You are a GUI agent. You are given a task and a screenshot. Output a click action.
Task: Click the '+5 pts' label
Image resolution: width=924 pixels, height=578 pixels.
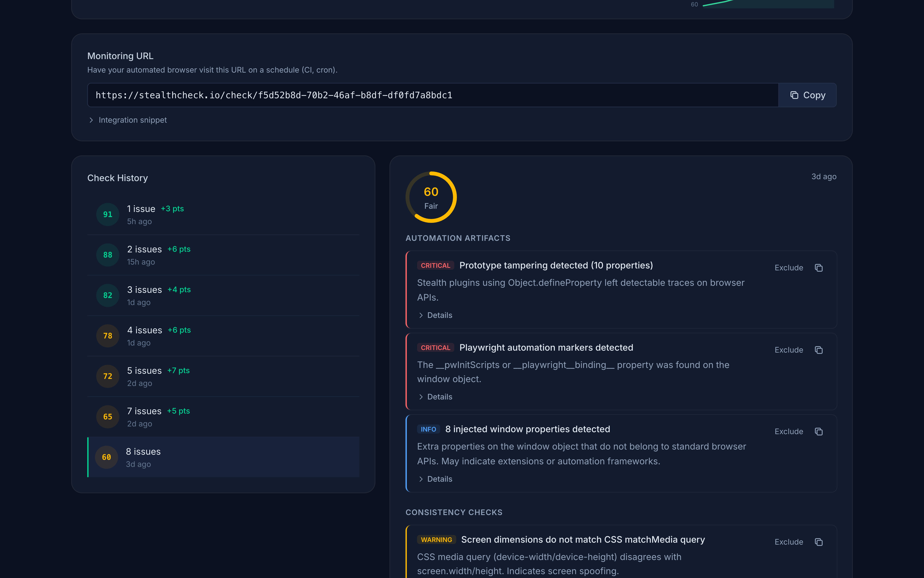click(x=178, y=411)
